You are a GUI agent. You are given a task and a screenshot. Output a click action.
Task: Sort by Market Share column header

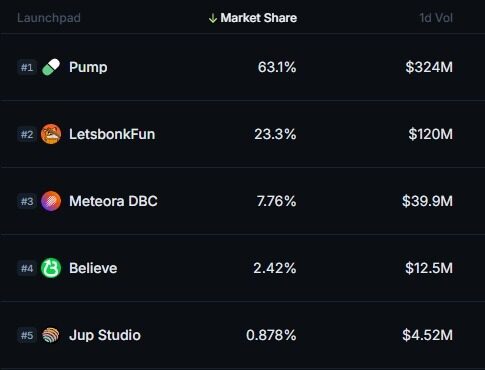[x=259, y=18]
